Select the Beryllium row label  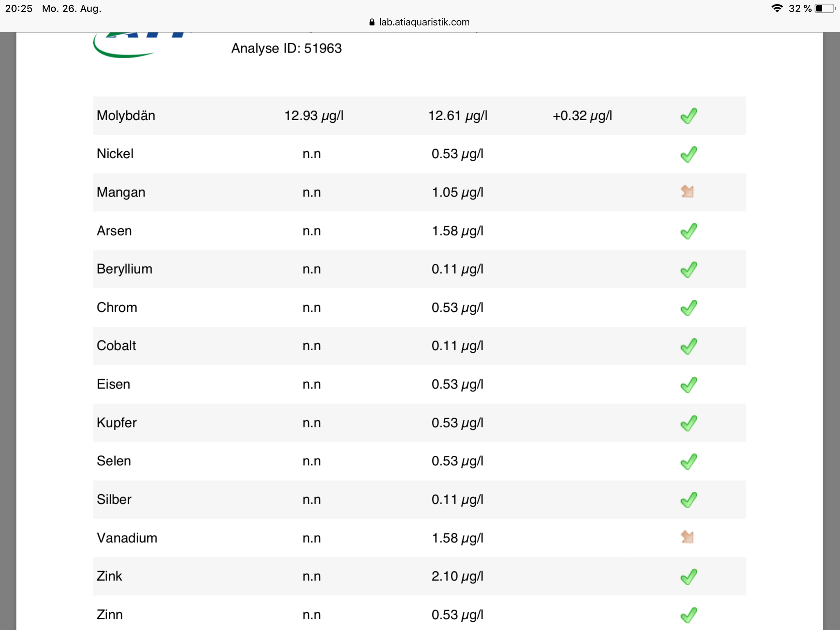pos(125,269)
